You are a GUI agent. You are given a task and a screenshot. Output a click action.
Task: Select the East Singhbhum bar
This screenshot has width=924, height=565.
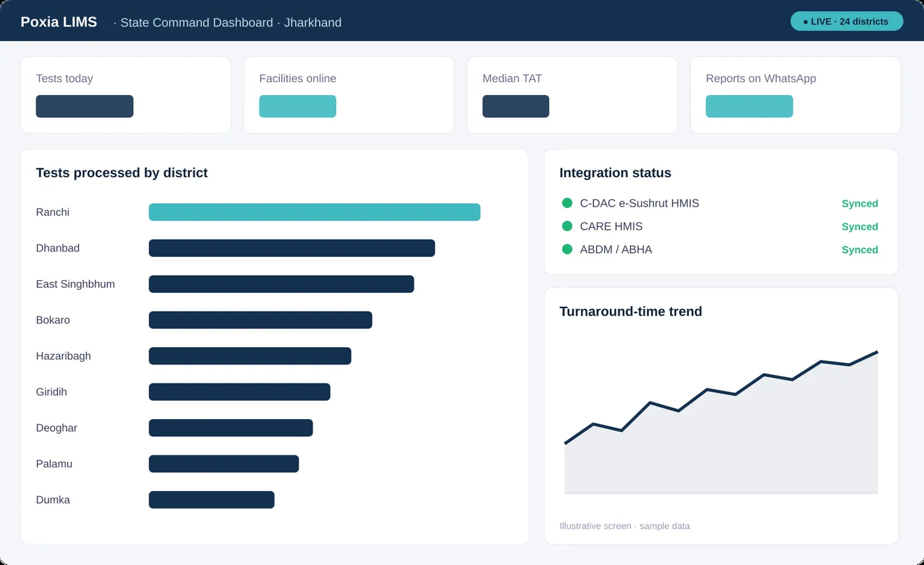[x=281, y=284]
